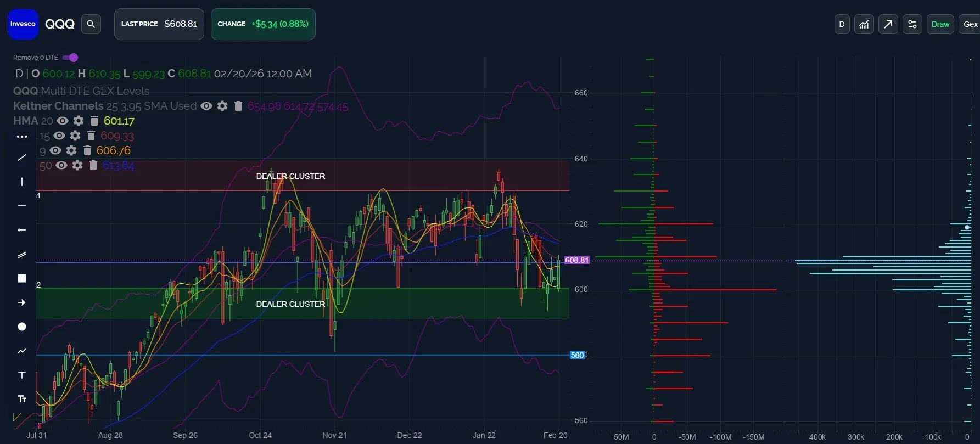Open settings gear for HMA 20
Screen dimensions: 980x444
(79, 121)
